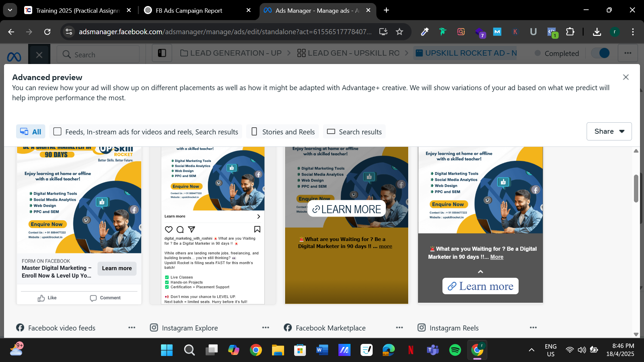Open Chrome three-dot menu
Viewport: 644px width, 362px height.
pyautogui.click(x=633, y=32)
